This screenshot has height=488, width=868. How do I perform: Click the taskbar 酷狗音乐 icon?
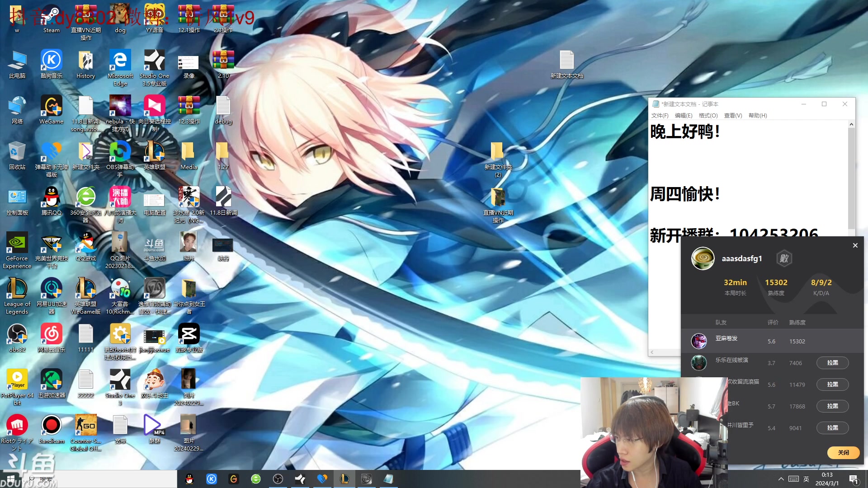(x=212, y=479)
